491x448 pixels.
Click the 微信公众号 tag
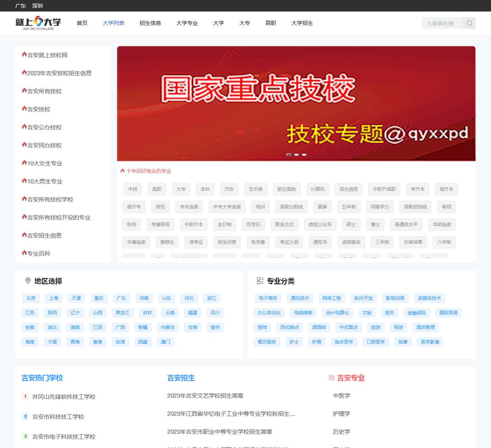coord(320,225)
